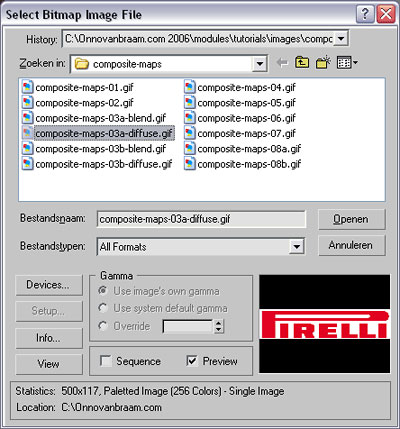Select file name composite-maps-04.gif

(246, 88)
